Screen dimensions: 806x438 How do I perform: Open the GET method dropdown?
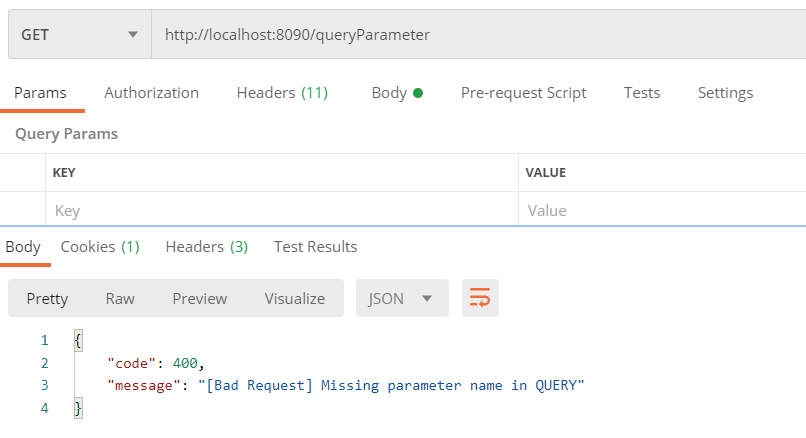tap(80, 34)
